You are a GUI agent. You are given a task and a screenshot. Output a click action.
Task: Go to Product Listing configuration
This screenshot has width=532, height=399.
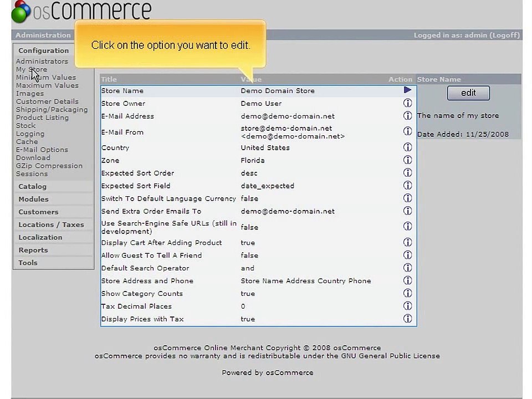point(42,117)
